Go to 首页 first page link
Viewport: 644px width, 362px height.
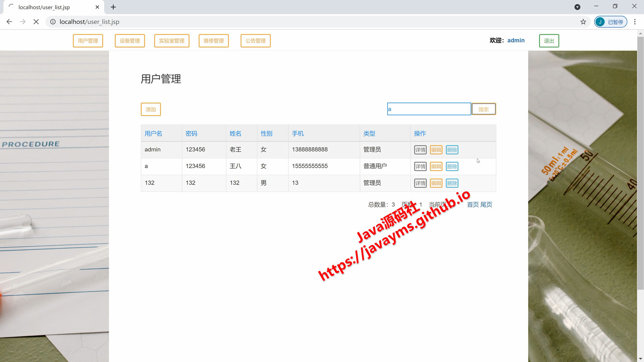pyautogui.click(x=473, y=204)
